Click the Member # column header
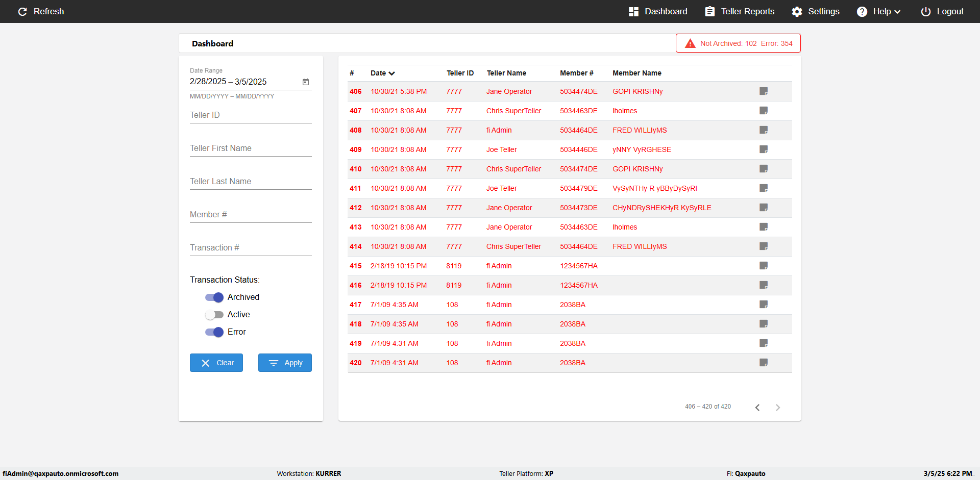This screenshot has width=980, height=480. click(577, 73)
